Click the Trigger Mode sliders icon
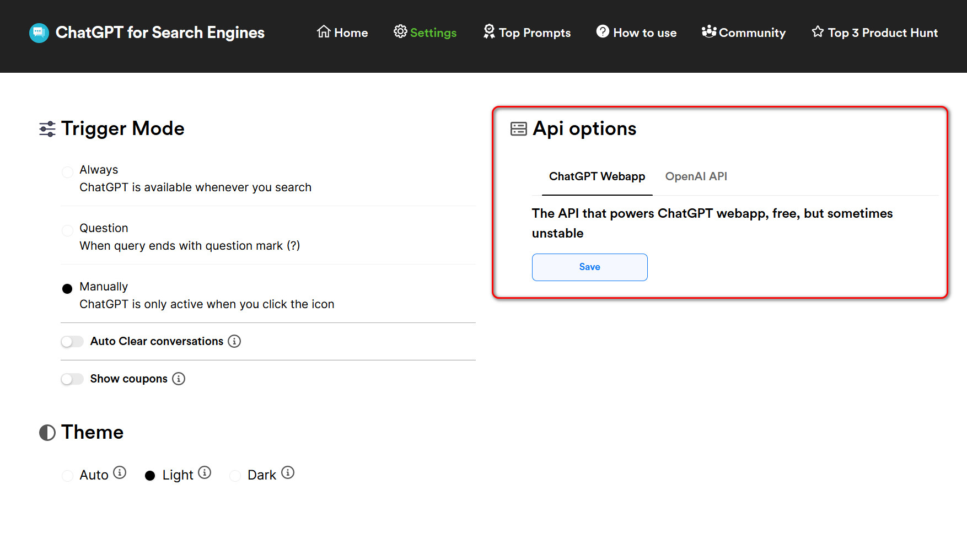 tap(47, 129)
